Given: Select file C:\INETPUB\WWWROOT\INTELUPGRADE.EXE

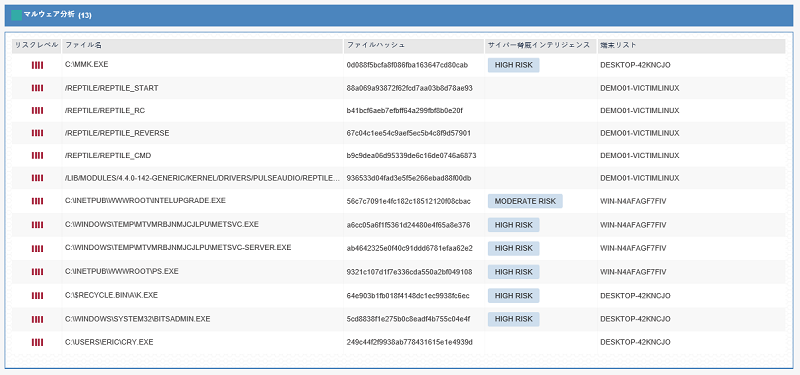Looking at the screenshot, I should coord(145,201).
